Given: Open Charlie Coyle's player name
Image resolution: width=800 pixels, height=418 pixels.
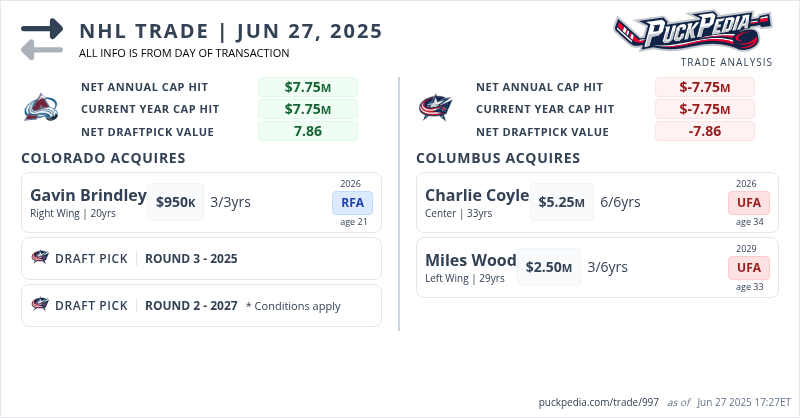Looking at the screenshot, I should click(476, 195).
